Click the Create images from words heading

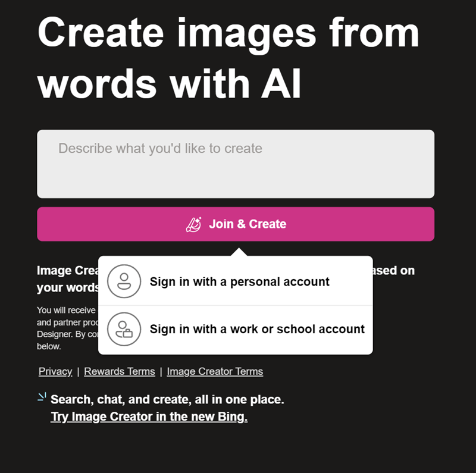coord(228,58)
